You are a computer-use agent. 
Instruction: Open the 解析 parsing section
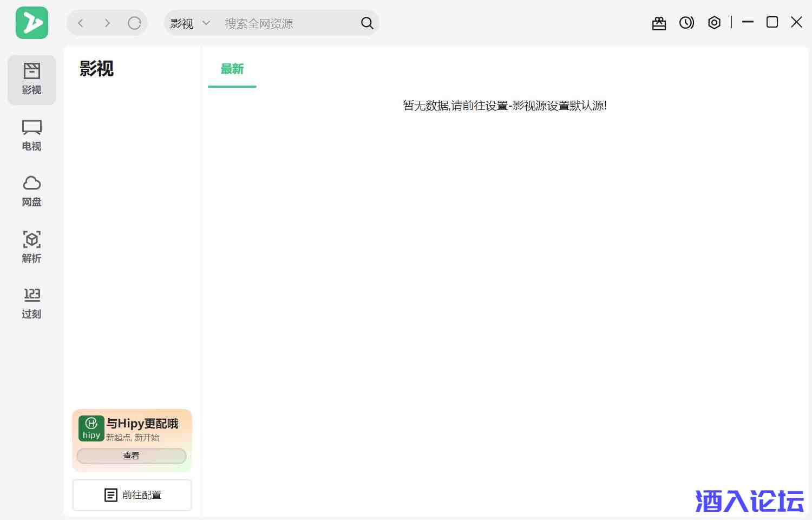[31, 247]
